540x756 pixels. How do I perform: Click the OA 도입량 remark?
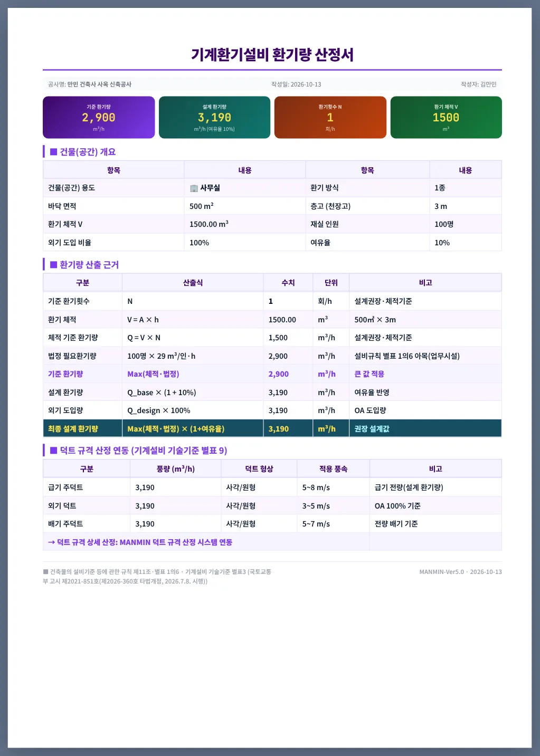(x=370, y=410)
